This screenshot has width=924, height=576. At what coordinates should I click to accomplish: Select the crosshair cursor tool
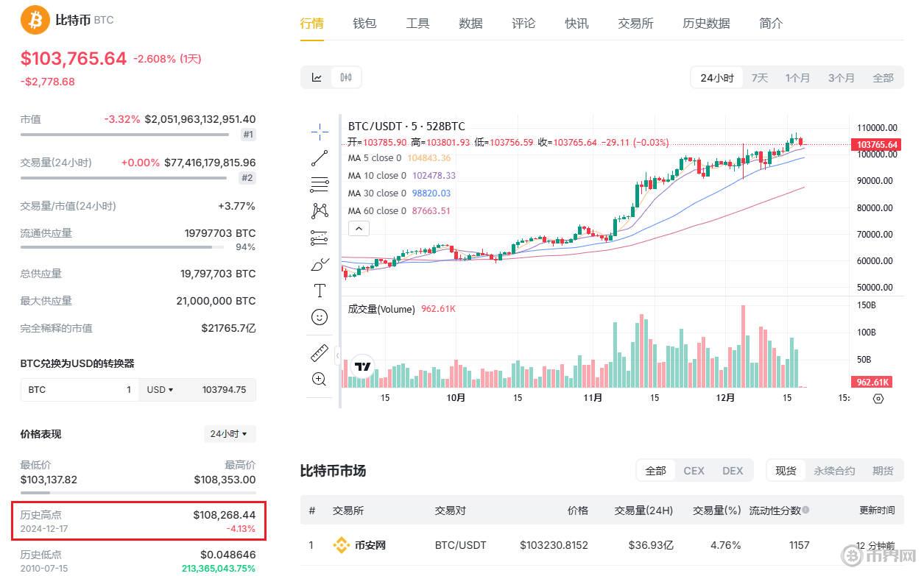(x=319, y=132)
